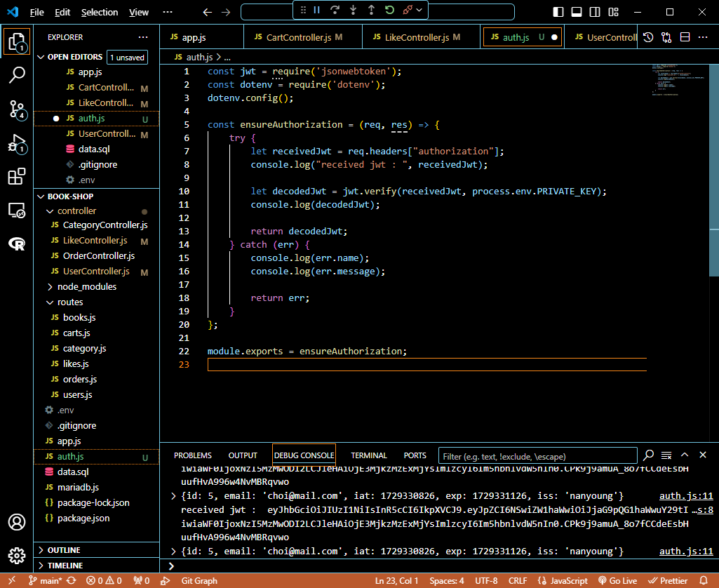Open the auth.js:11 source link in first console entry
719x588 pixels.
click(686, 496)
